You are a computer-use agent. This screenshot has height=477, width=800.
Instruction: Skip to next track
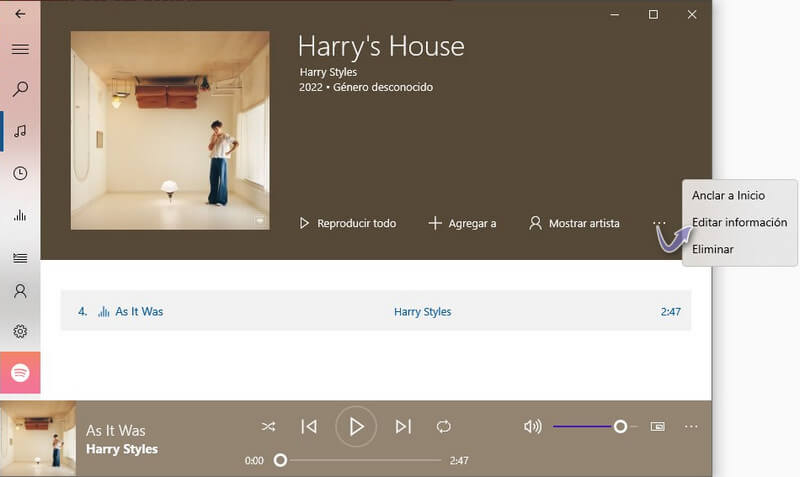(x=403, y=426)
